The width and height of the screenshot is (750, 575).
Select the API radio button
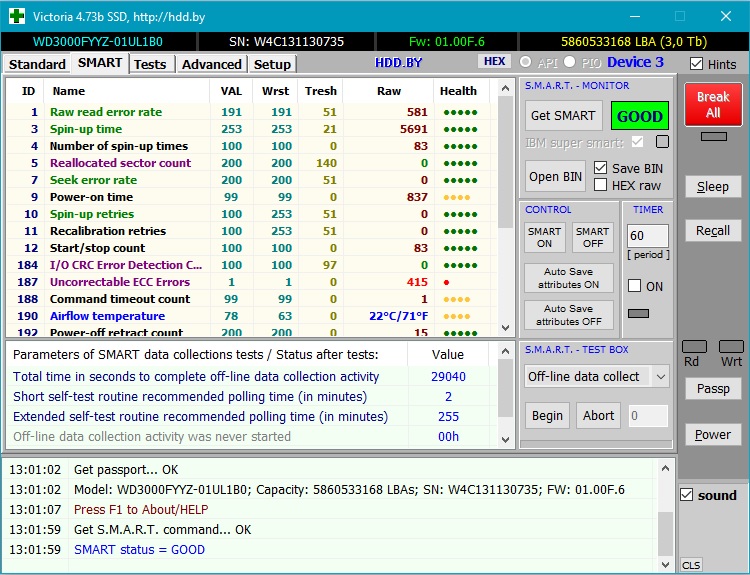point(526,62)
